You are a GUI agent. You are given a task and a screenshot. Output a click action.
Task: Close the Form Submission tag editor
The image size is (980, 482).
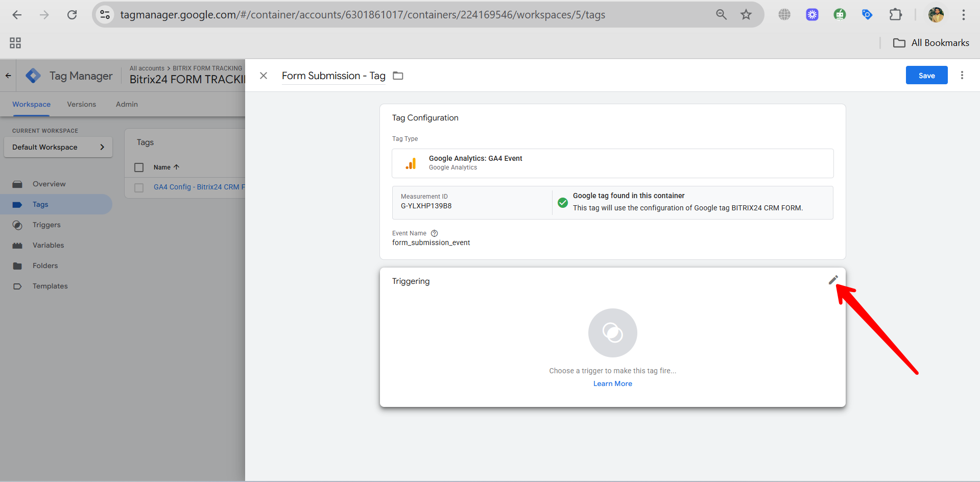(x=264, y=76)
